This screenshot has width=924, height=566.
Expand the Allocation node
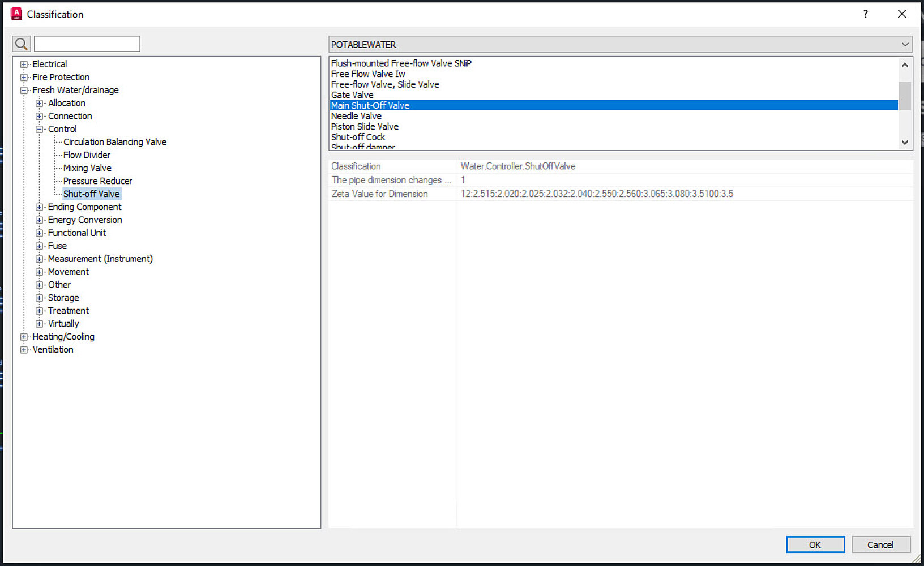tap(39, 104)
